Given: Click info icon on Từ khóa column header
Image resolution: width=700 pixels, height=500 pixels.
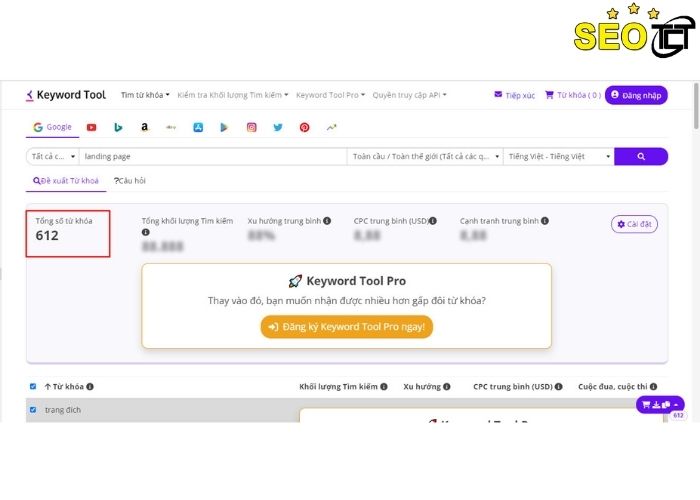Looking at the screenshot, I should (x=90, y=387).
